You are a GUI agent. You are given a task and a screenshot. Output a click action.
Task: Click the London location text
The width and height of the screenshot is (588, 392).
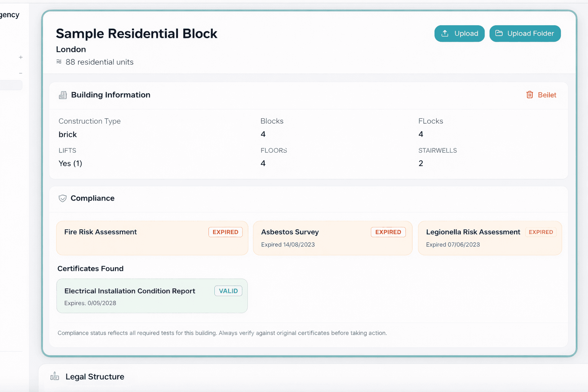click(x=71, y=49)
